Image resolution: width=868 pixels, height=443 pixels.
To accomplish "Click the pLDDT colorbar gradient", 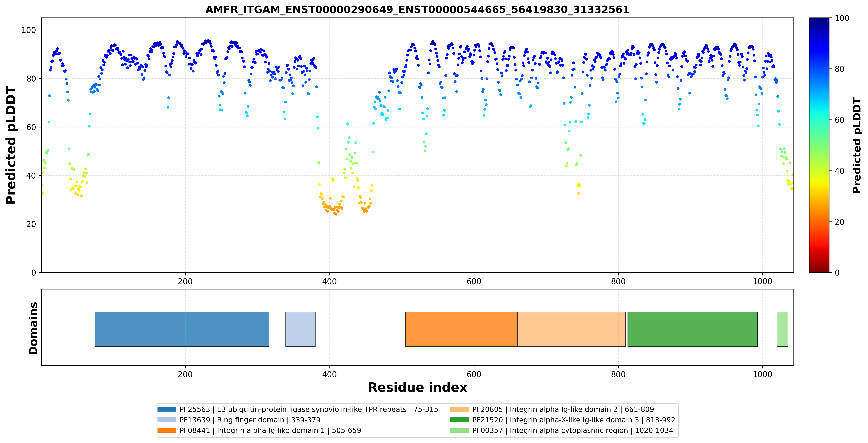I will coord(819,145).
